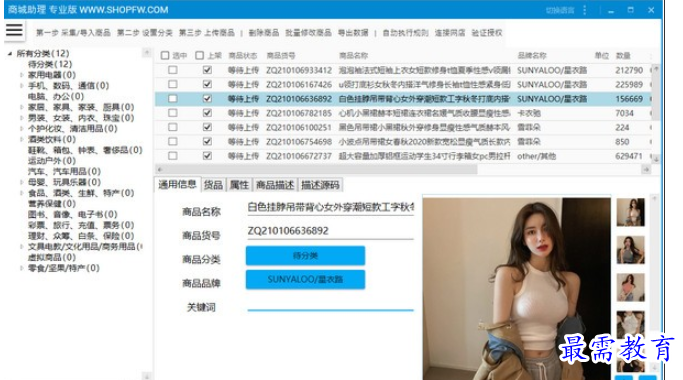Select the 营养保健(0) tree item

pos(52,204)
